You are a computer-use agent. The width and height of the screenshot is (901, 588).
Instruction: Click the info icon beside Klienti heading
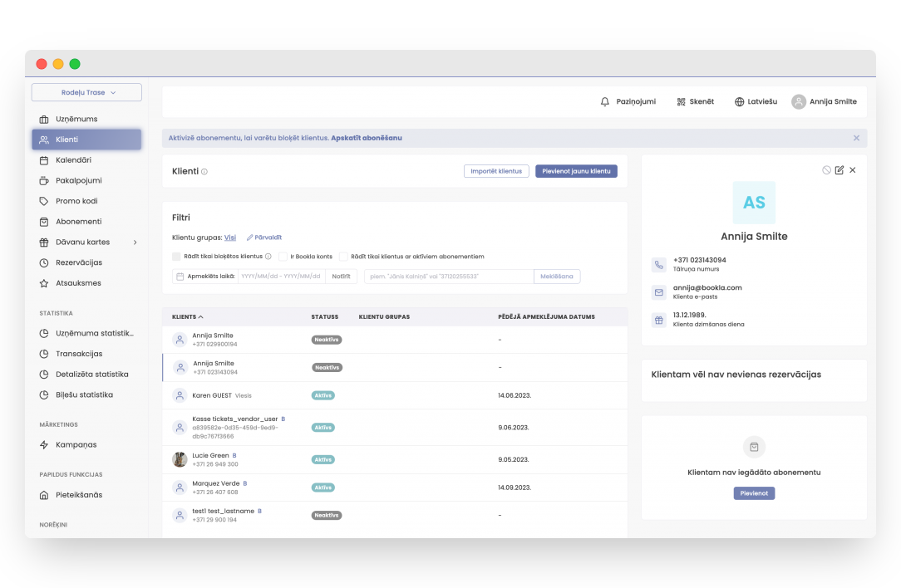(204, 172)
